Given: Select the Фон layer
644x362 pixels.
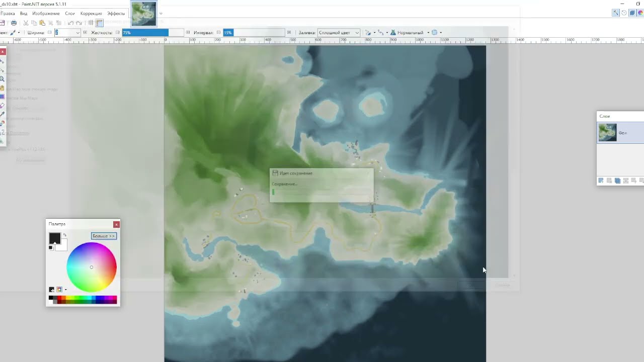Looking at the screenshot, I should point(620,133).
